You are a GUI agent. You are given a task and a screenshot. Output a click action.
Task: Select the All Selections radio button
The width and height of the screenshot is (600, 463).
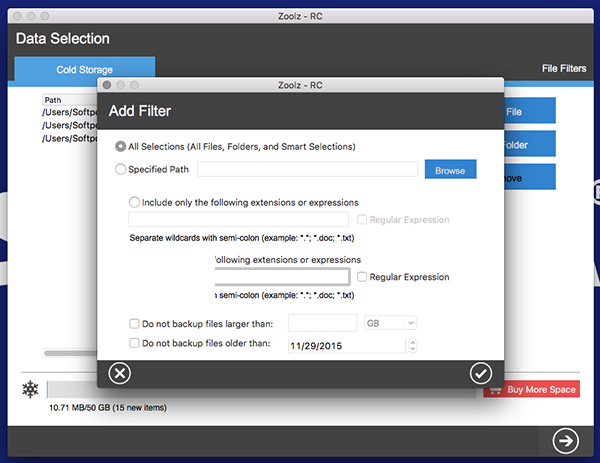click(x=121, y=147)
